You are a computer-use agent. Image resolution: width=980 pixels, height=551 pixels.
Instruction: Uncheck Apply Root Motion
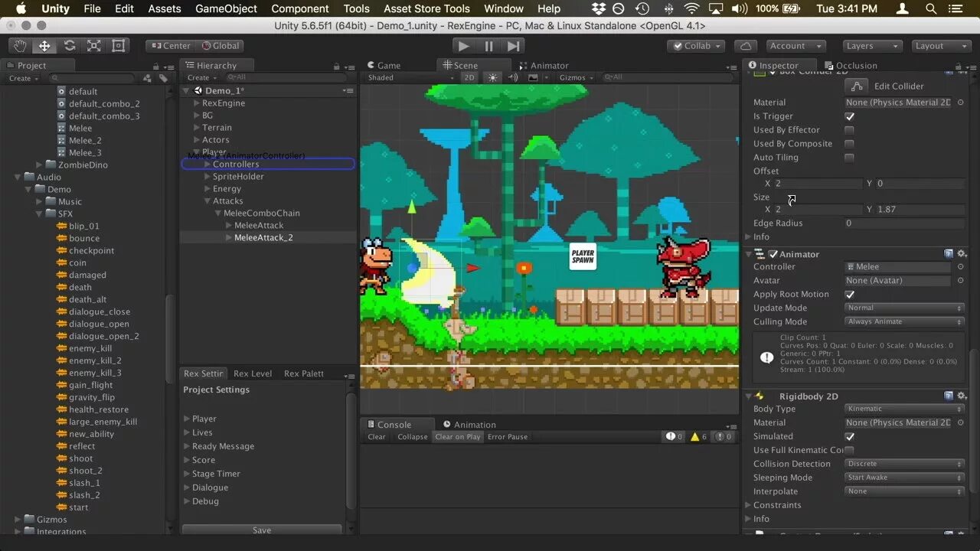(x=849, y=295)
